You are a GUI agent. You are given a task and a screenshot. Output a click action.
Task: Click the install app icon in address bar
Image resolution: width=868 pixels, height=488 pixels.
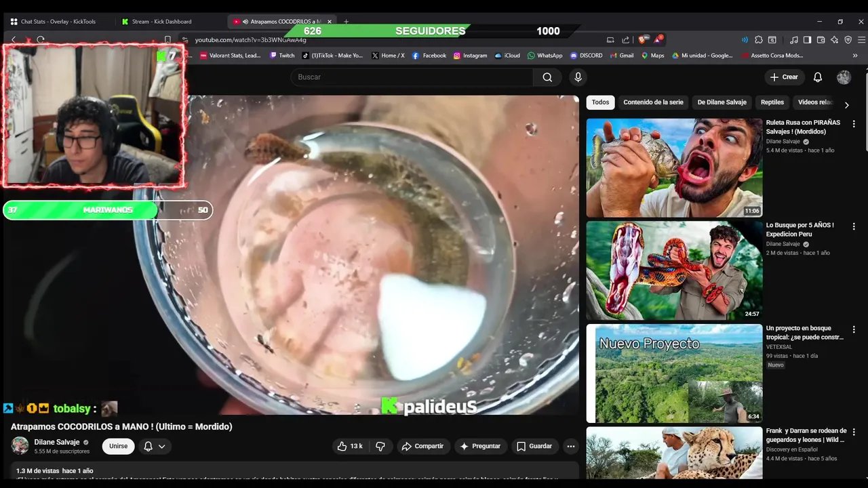click(610, 40)
